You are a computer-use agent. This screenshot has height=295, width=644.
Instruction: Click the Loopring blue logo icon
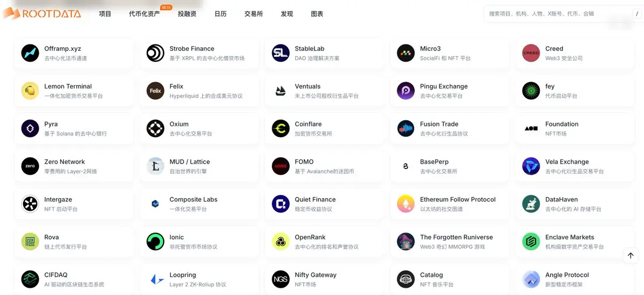pos(156,279)
